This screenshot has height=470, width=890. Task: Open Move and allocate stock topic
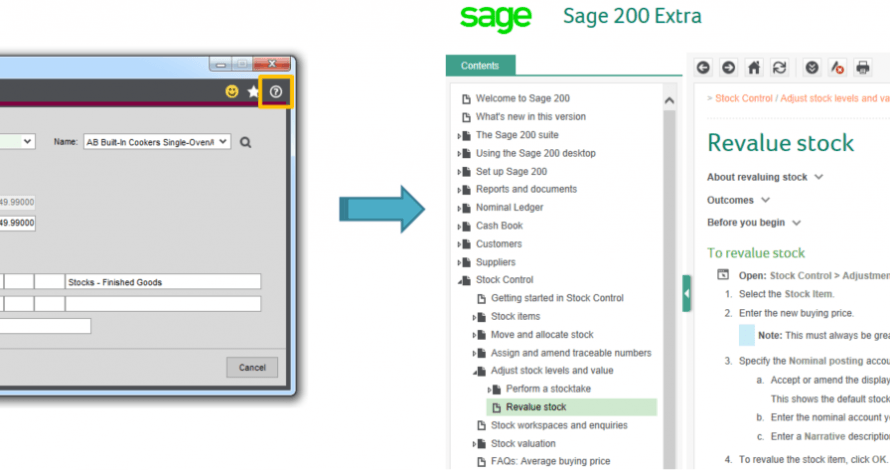[542, 335]
